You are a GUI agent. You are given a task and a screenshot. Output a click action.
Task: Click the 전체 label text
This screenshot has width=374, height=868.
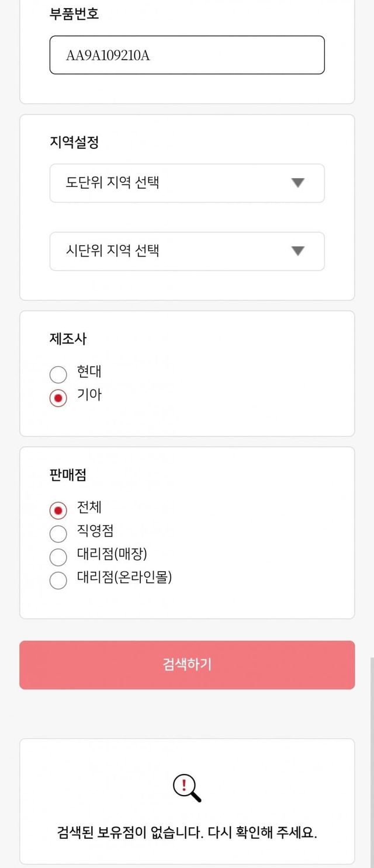coord(89,507)
